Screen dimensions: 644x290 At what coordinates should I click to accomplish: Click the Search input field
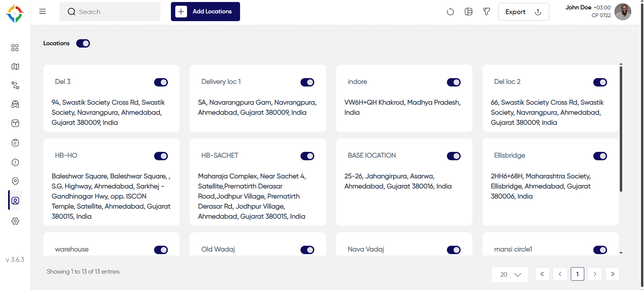tap(110, 12)
